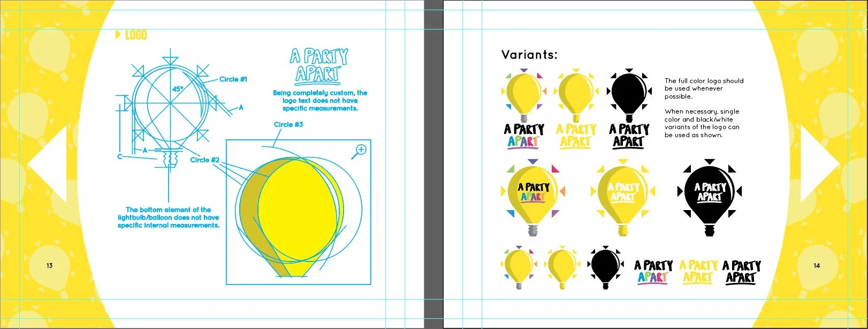Screen dimensions: 868x329
Task: Select the "45°" angle annotation
Action: tap(178, 89)
